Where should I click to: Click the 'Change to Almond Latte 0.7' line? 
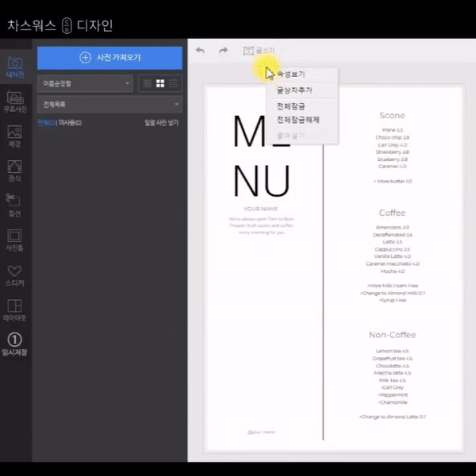[393, 416]
